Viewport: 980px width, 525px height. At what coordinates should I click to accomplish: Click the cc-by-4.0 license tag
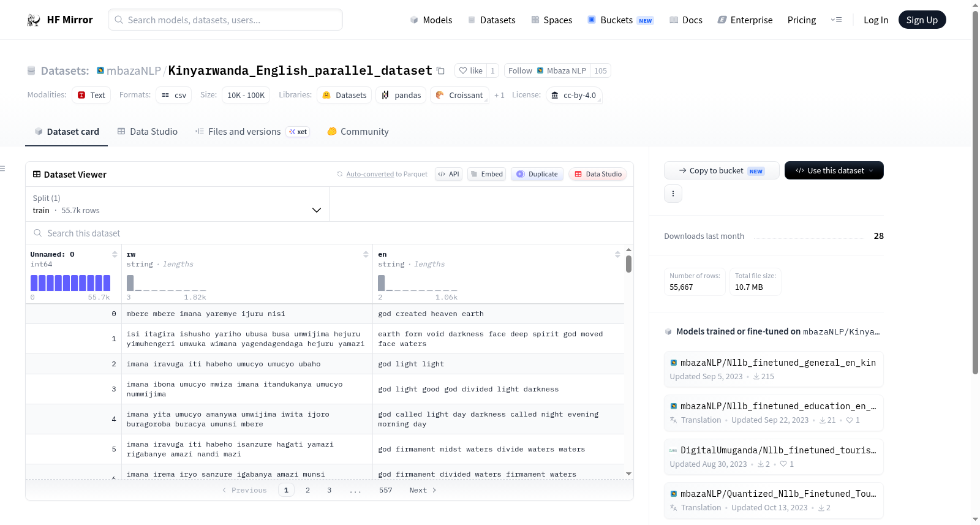(574, 95)
